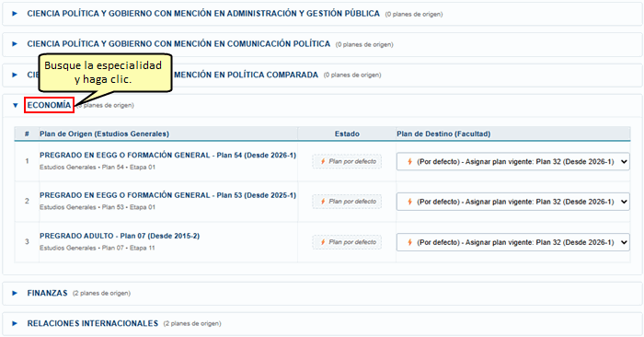Click Plan de Origen column header
Screen dimensions: 644x337
tap(104, 134)
